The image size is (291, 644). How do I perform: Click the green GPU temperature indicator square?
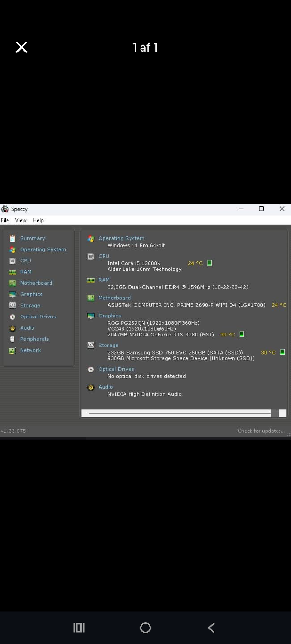click(x=242, y=334)
